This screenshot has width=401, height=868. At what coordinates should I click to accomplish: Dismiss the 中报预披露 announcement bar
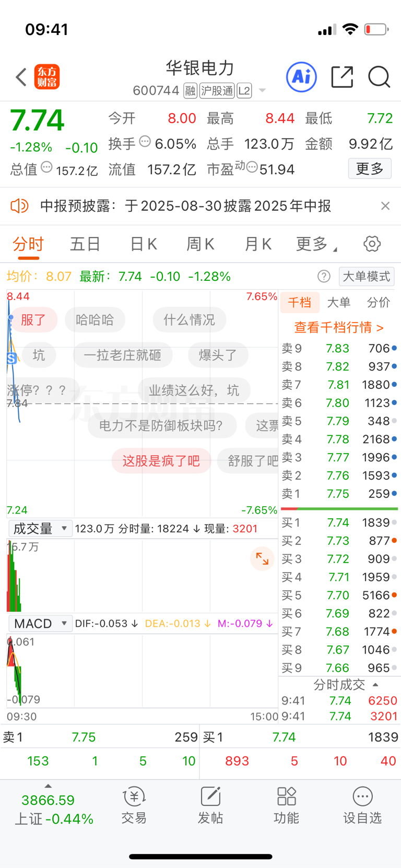385,206
